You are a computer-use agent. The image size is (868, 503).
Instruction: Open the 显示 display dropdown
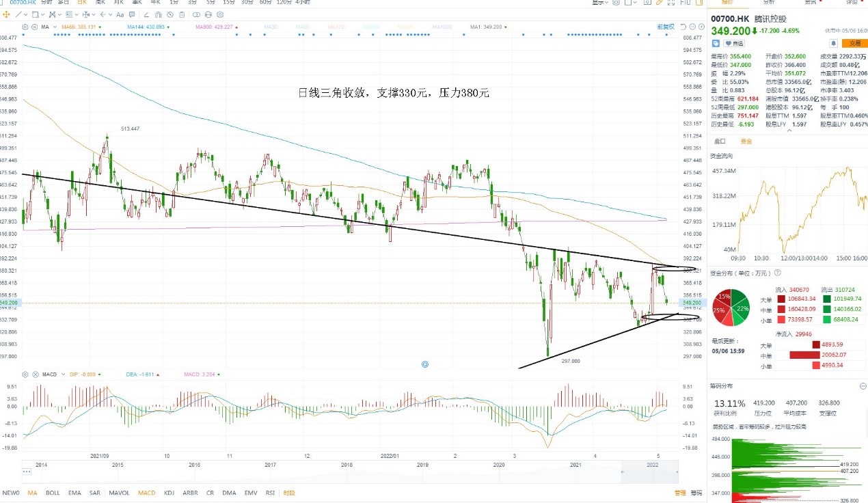(600, 3)
